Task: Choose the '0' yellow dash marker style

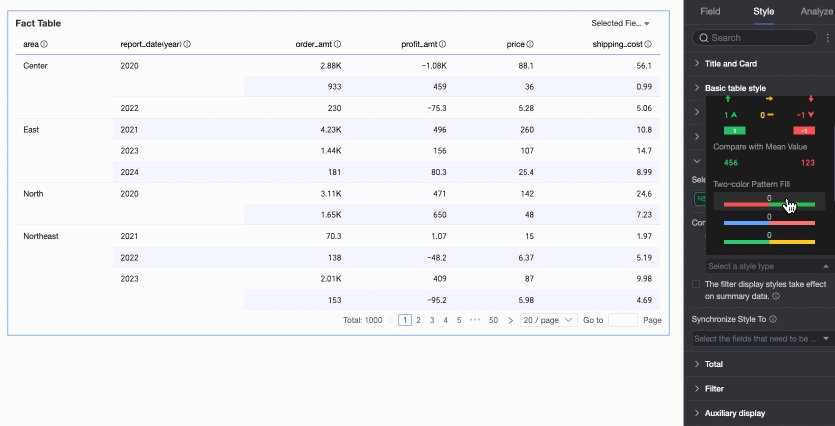Action: click(767, 115)
